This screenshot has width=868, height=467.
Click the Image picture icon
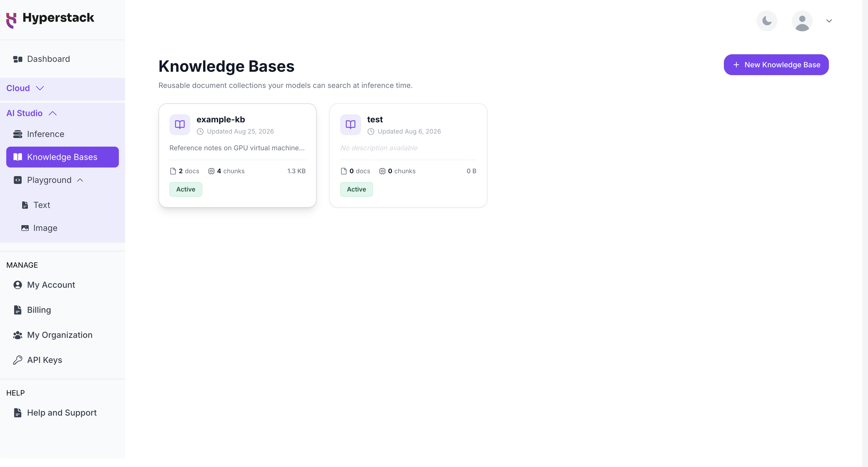click(25, 228)
